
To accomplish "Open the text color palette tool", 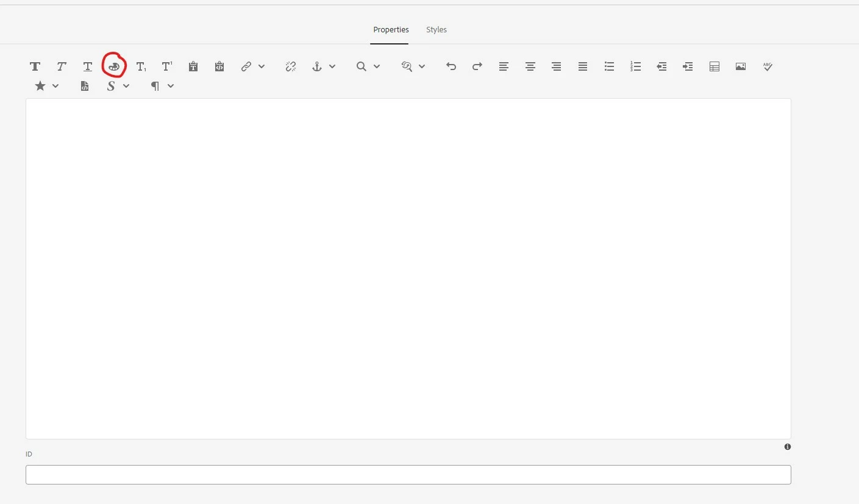I will point(114,66).
